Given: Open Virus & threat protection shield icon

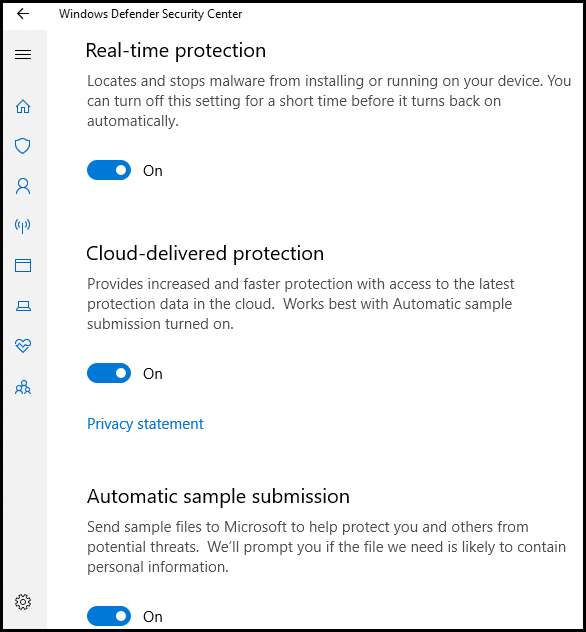Looking at the screenshot, I should tap(23, 146).
